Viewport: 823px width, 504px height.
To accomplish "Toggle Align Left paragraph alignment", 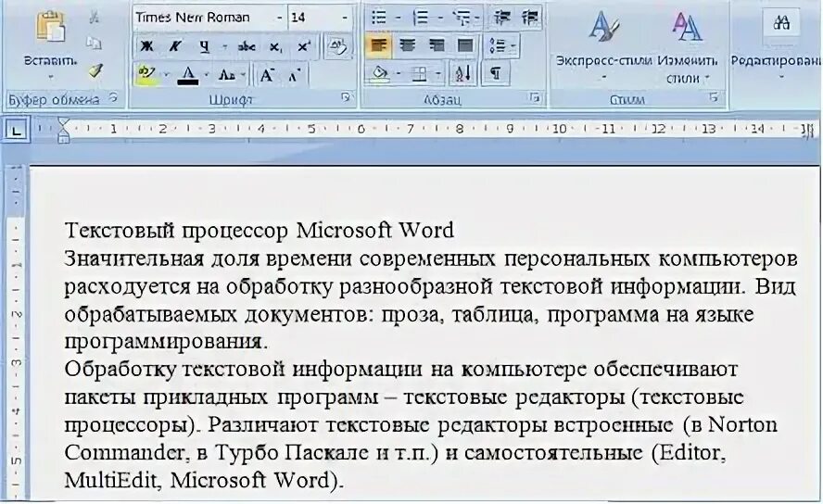I will click(x=378, y=46).
